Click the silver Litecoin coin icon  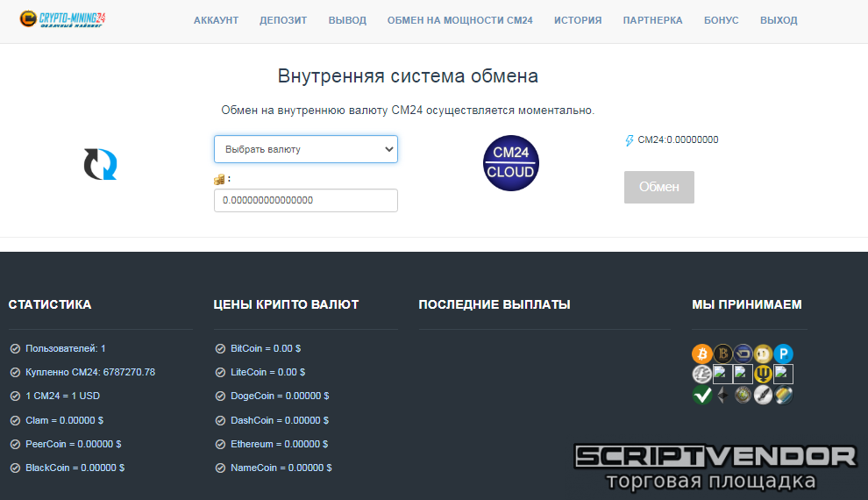[701, 375]
